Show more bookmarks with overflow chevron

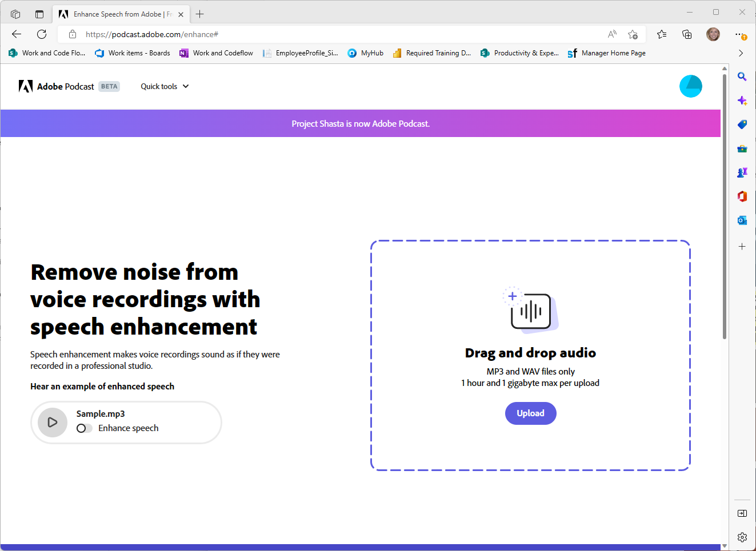coord(741,53)
